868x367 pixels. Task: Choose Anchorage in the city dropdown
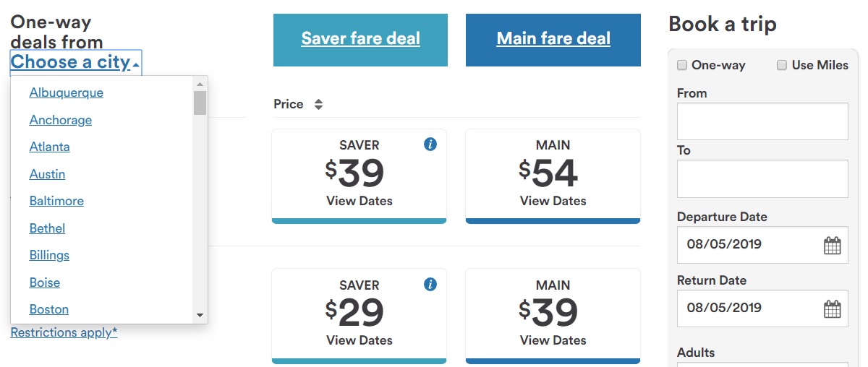coord(61,120)
